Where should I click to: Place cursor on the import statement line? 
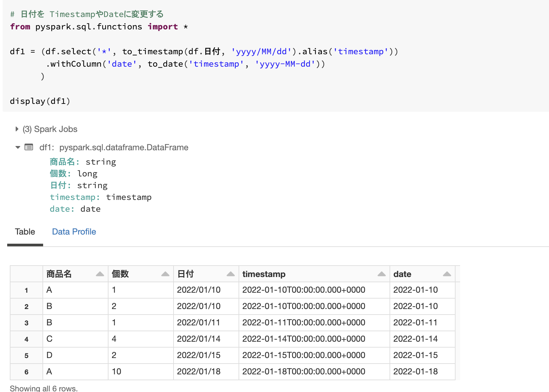pyautogui.click(x=99, y=27)
